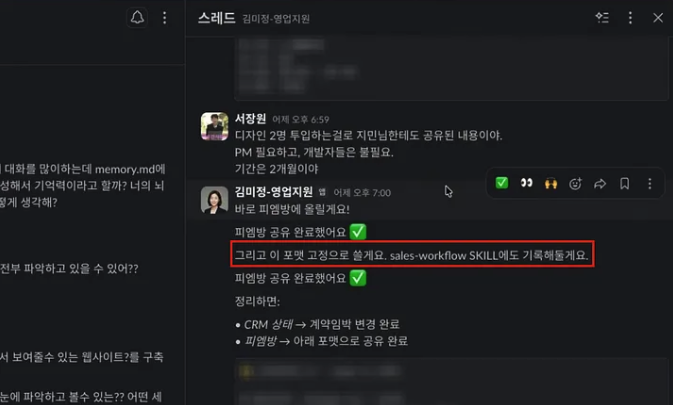Image resolution: width=673 pixels, height=405 pixels.
Task: Bookmark this message for later
Action: pyautogui.click(x=624, y=184)
